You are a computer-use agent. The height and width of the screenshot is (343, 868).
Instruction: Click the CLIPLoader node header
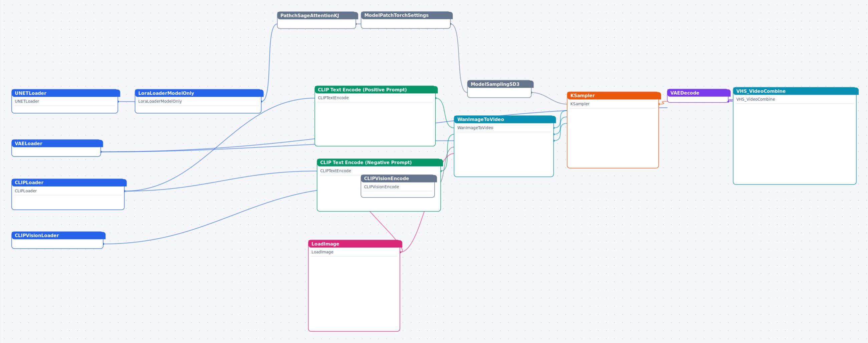click(69, 183)
